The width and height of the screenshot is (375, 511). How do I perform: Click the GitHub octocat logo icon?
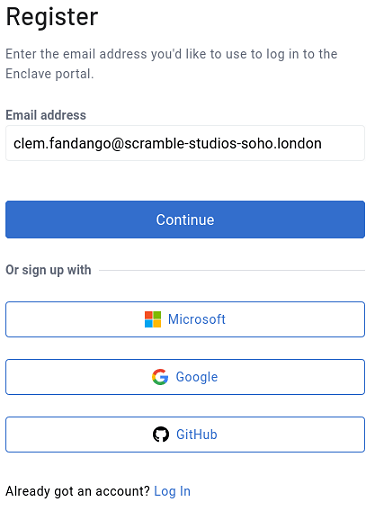161,434
